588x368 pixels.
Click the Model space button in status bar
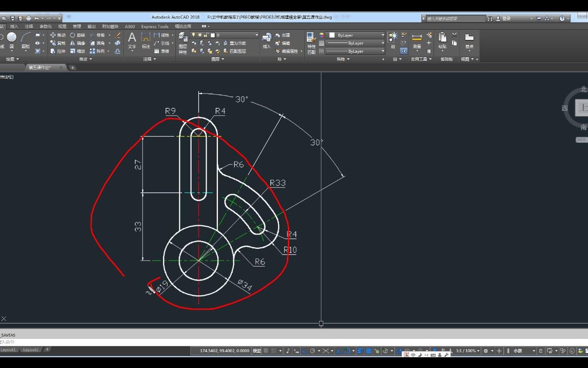(x=257, y=351)
